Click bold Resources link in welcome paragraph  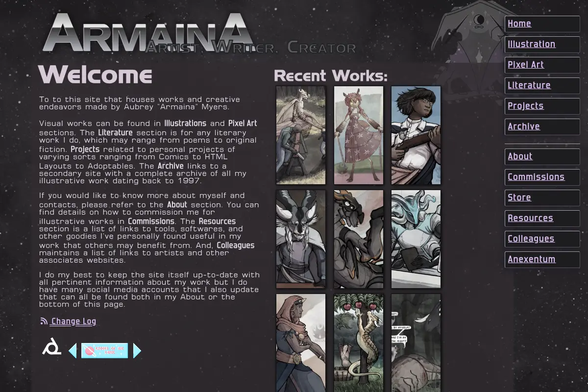tap(217, 221)
